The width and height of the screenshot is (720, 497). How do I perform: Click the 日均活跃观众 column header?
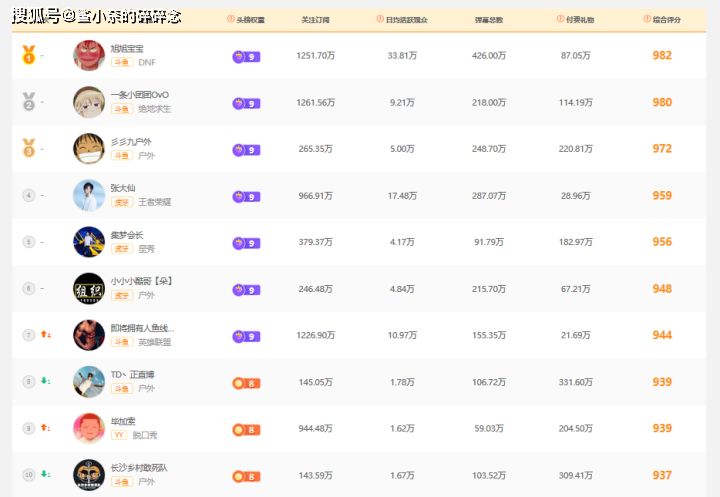(406, 20)
